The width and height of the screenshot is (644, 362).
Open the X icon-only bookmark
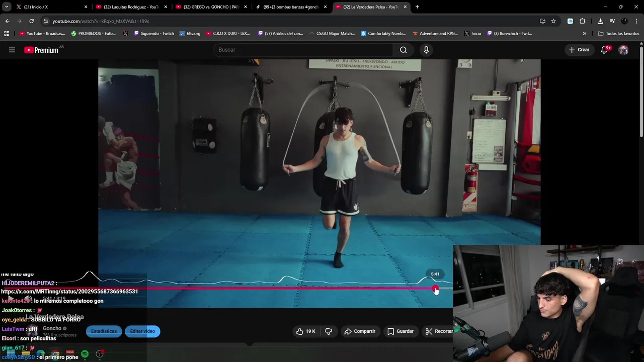(125, 34)
